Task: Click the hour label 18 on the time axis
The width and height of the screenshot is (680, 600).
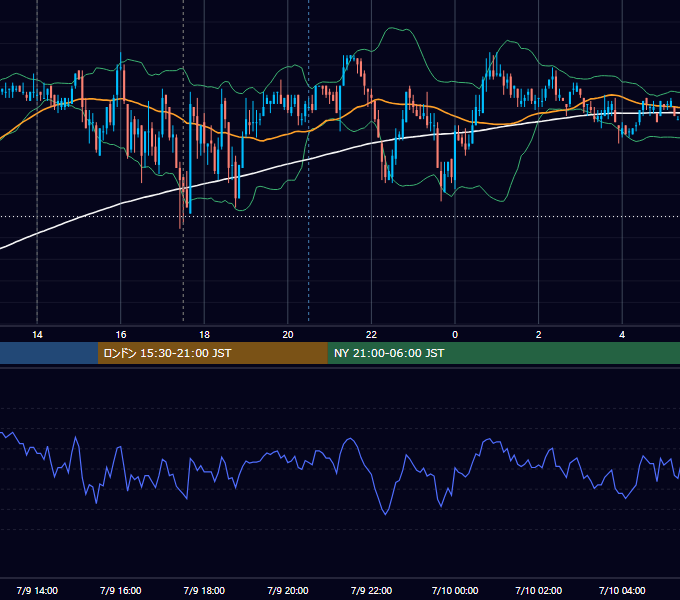Action: 204,335
